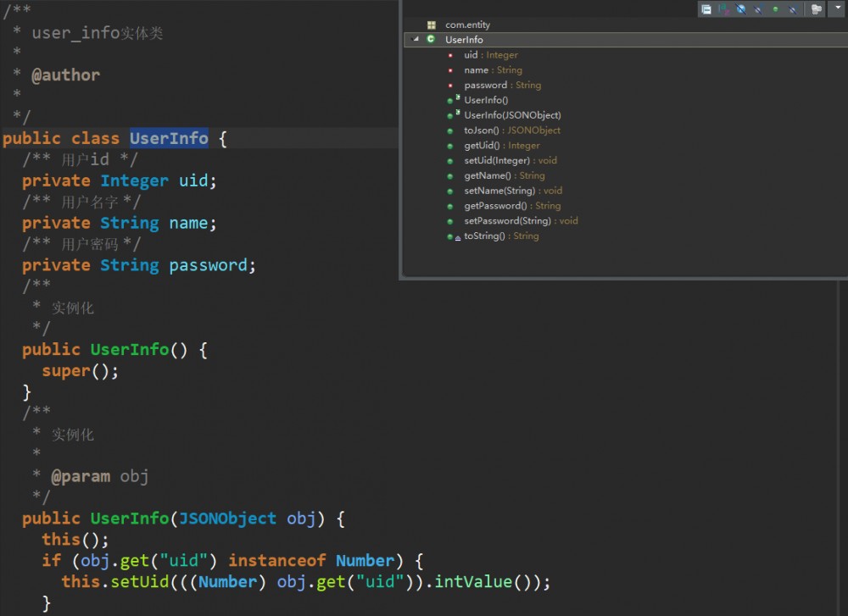Select the com.entity package entry

[470, 24]
